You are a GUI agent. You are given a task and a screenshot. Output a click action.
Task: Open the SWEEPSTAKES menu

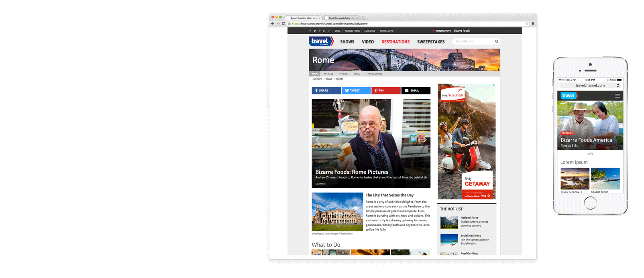pos(431,42)
